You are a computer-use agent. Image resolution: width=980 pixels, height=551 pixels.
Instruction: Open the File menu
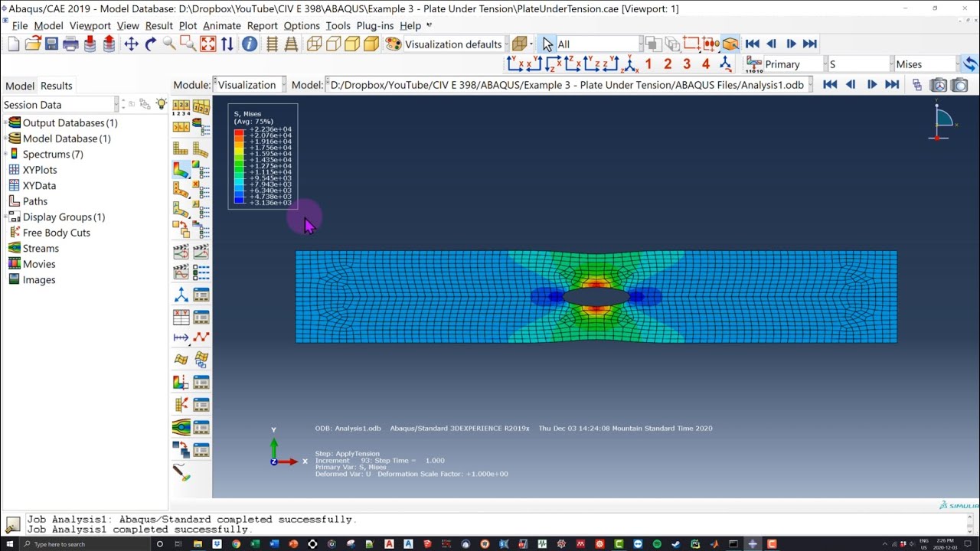(x=20, y=25)
